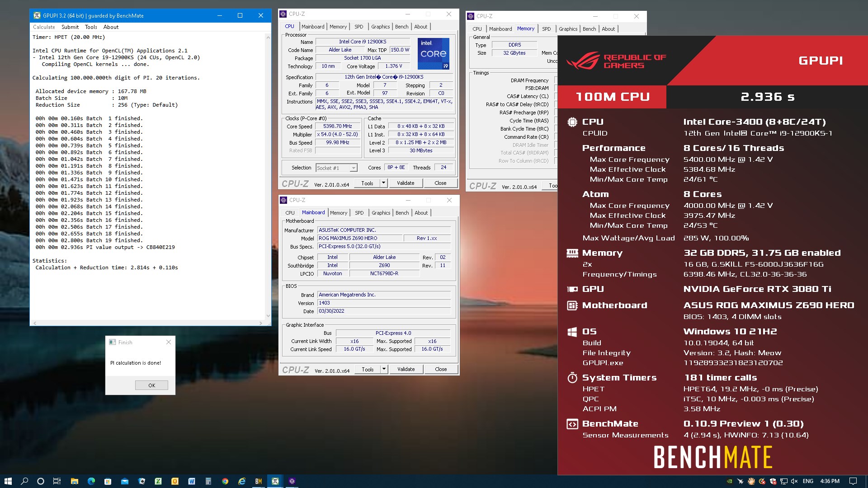
Task: Launch Internet Explorer from taskbar
Action: [242, 481]
